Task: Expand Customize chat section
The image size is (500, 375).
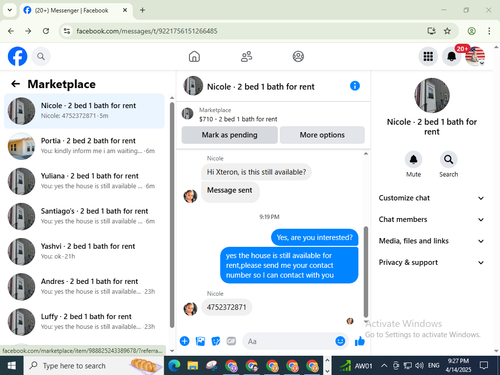Action: click(431, 198)
